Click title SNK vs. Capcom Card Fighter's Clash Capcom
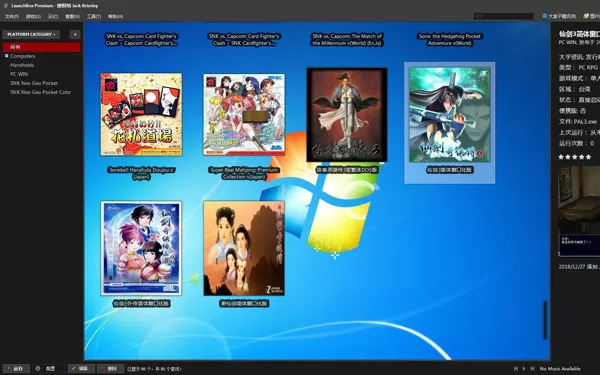The image size is (600, 375). click(x=141, y=40)
